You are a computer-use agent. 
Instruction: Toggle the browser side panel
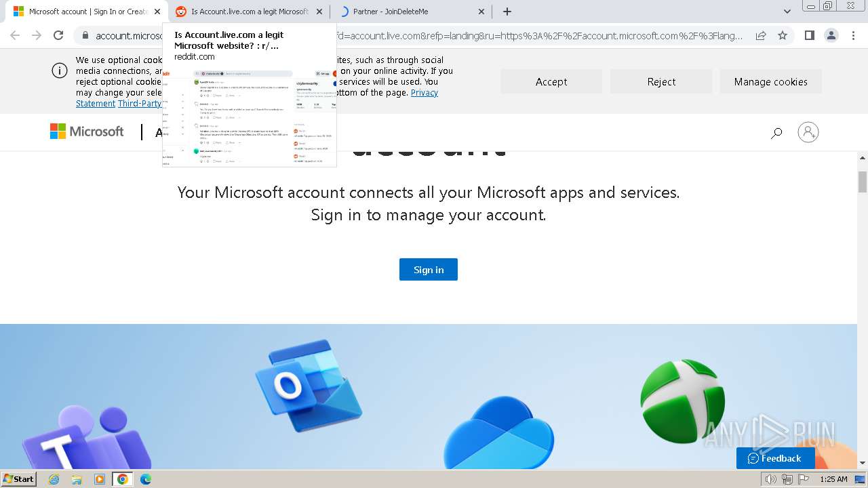point(809,35)
